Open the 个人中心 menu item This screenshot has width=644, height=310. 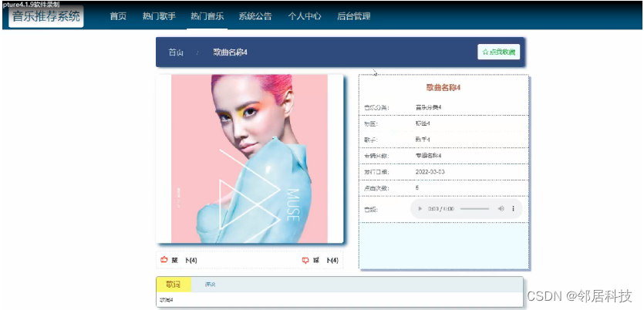pos(305,16)
